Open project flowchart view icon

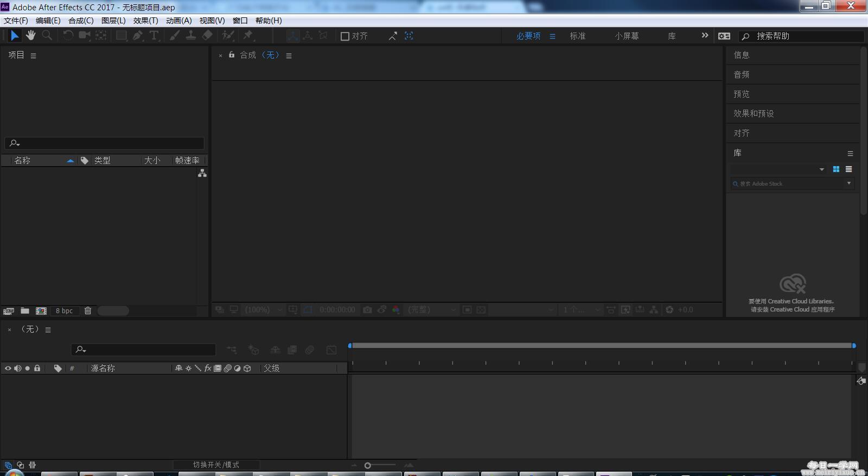click(202, 173)
